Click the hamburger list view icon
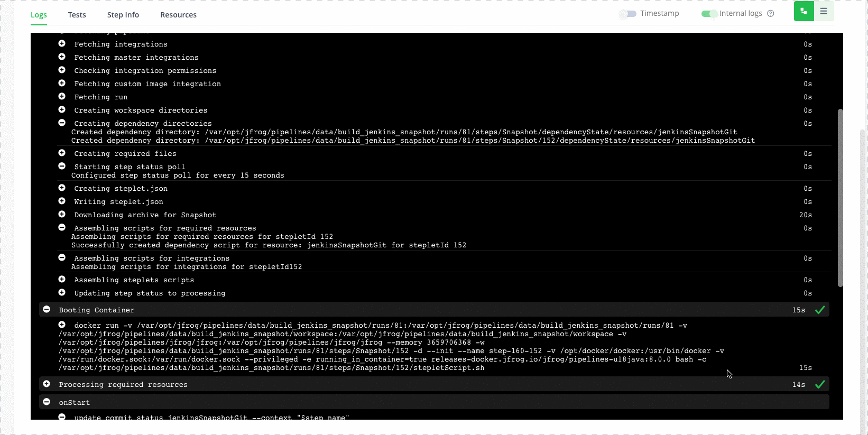The image size is (868, 435). click(x=824, y=11)
